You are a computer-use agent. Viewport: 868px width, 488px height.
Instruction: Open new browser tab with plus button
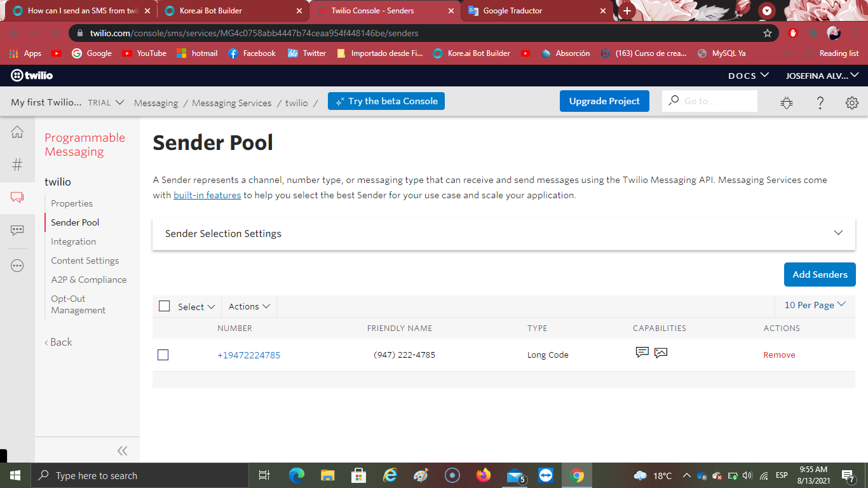click(627, 11)
